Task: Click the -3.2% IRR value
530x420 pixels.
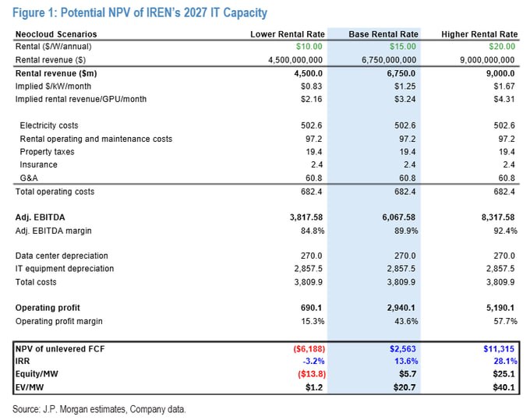Action: (313, 362)
